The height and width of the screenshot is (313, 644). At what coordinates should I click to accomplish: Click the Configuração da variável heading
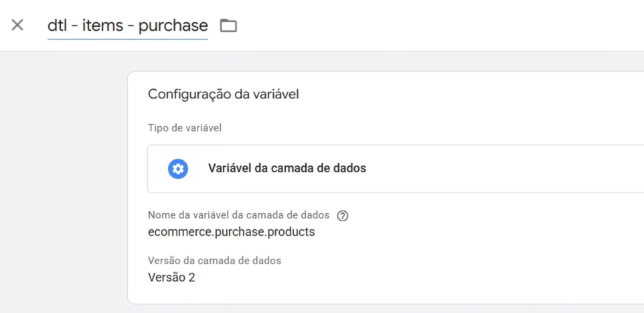(224, 95)
